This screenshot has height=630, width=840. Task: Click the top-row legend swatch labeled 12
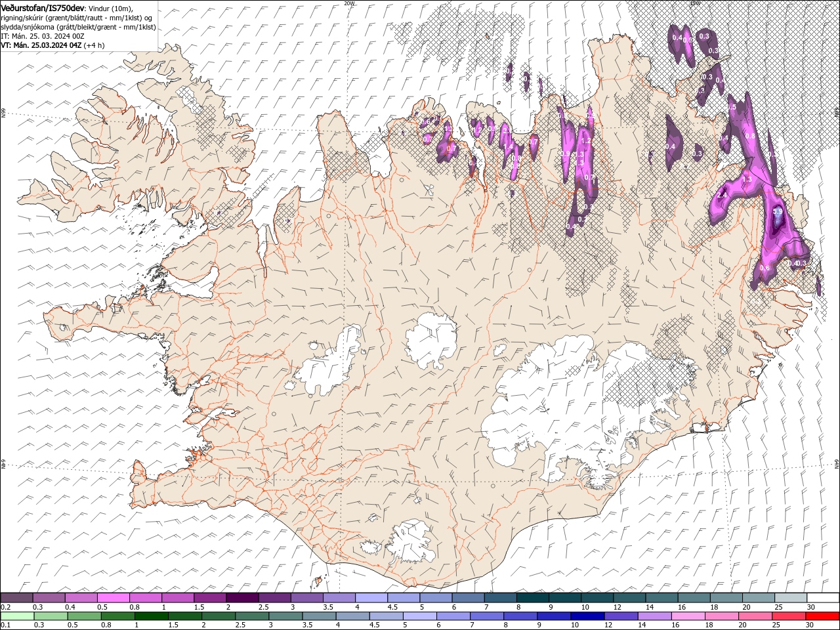629,597
